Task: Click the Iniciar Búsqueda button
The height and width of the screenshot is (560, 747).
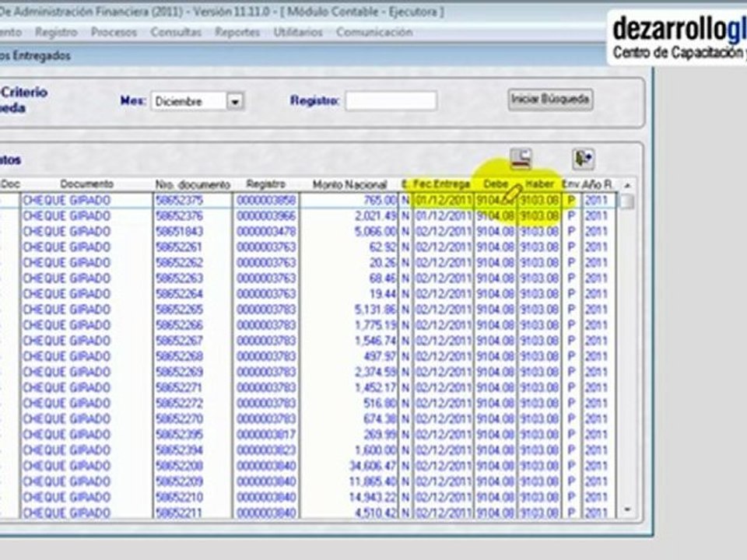Action: click(550, 100)
